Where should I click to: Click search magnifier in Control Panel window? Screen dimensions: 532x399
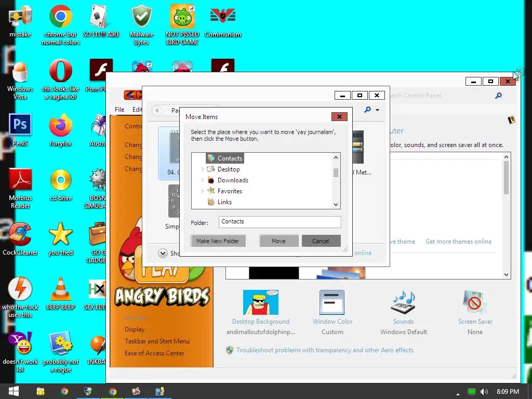click(x=498, y=96)
